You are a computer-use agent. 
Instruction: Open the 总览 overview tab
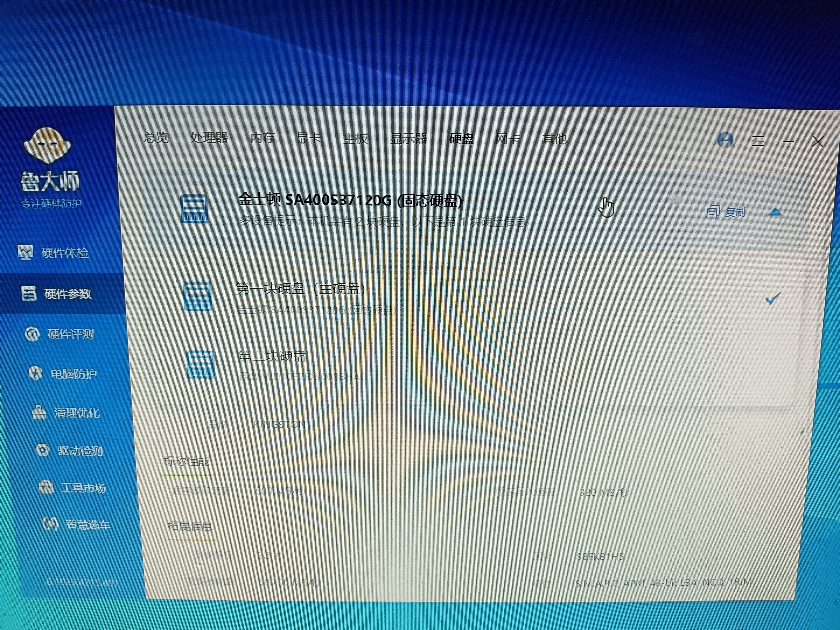point(156,137)
